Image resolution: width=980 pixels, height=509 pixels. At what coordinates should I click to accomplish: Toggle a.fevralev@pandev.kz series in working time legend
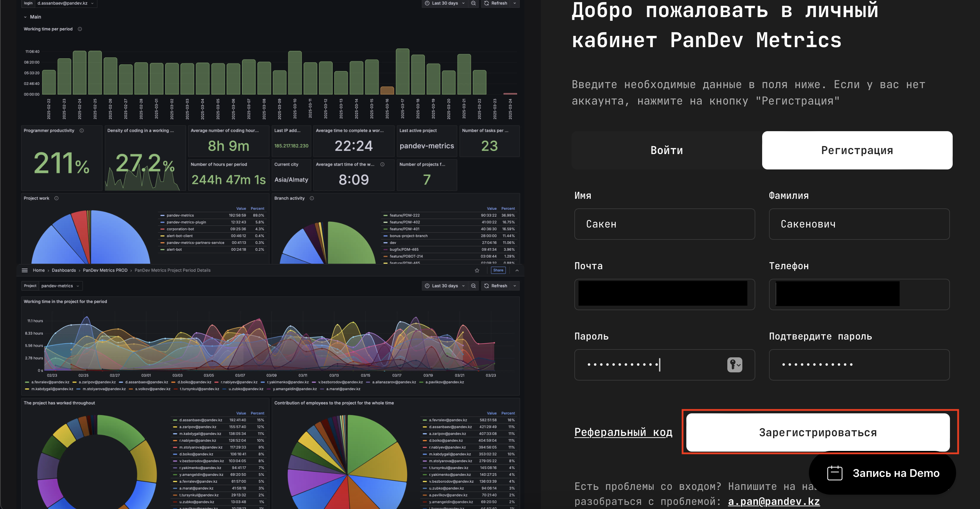click(50, 382)
